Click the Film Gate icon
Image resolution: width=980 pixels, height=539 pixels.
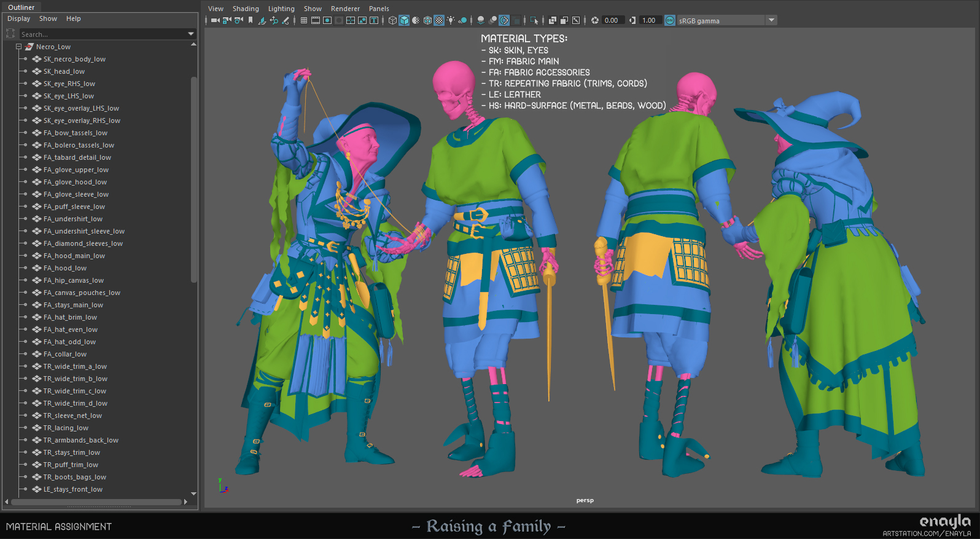pos(316,20)
